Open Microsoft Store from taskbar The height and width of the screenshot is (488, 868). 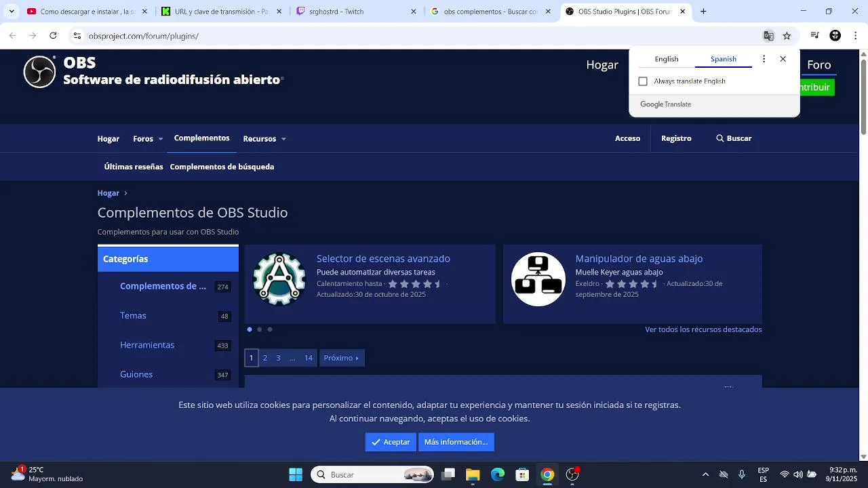tap(522, 474)
